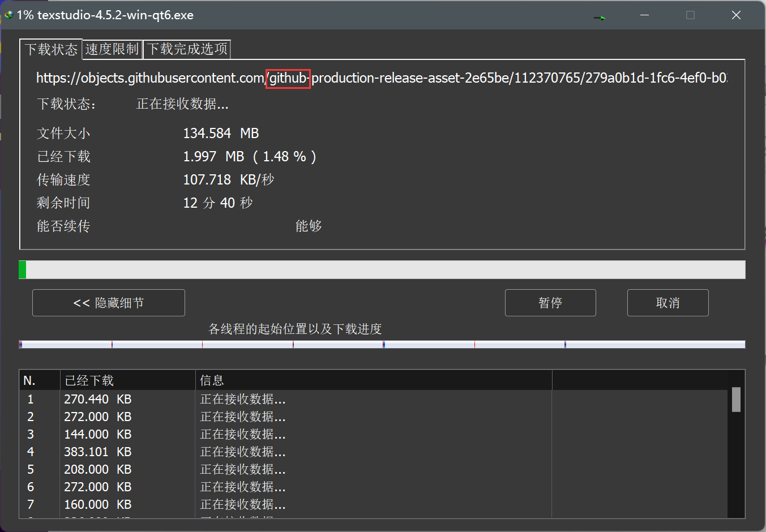Select the 383.101 KB thread row
The image size is (766, 532).
click(x=374, y=452)
